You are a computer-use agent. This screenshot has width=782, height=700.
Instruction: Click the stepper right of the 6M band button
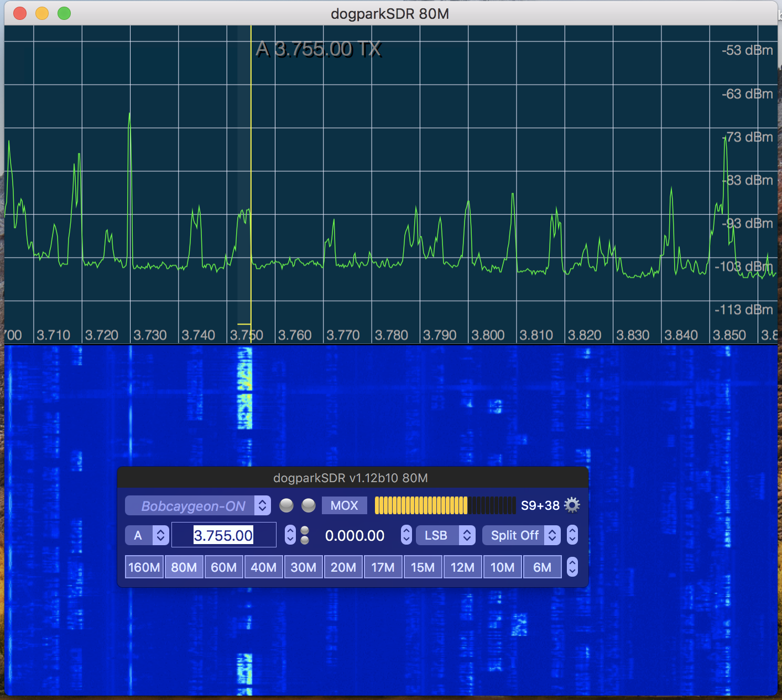[572, 567]
